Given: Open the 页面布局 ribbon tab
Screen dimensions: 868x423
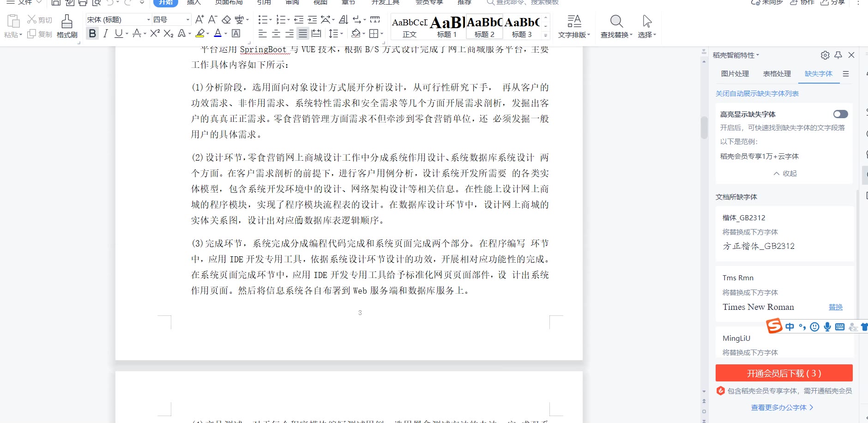Looking at the screenshot, I should [229, 2].
